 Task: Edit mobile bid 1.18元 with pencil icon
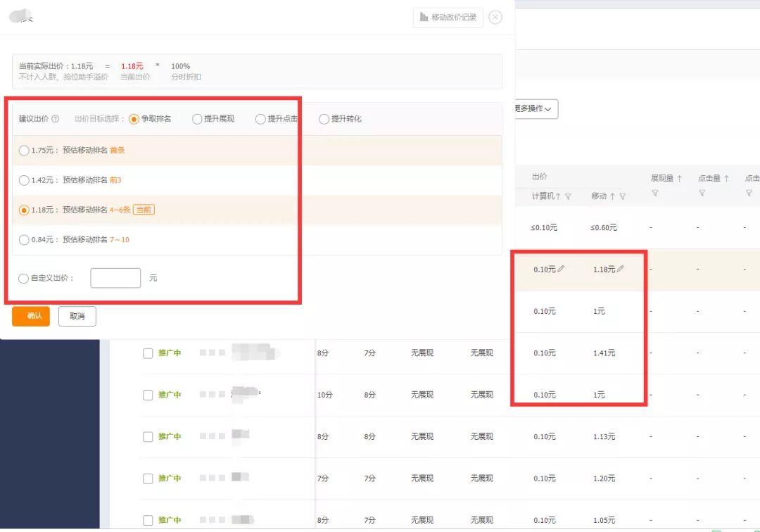pyautogui.click(x=621, y=267)
